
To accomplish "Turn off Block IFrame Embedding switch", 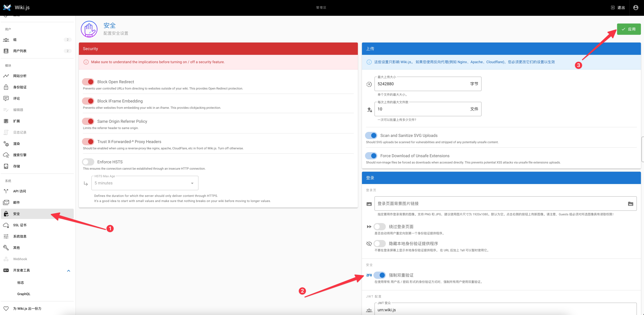I will pos(88,101).
